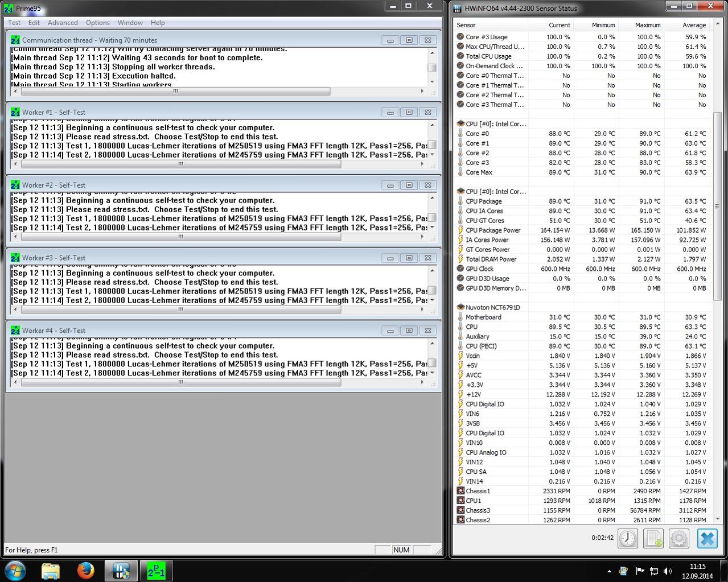The height and width of the screenshot is (582, 728).
Task: Open Windows Explorer from the taskbar
Action: point(51,570)
